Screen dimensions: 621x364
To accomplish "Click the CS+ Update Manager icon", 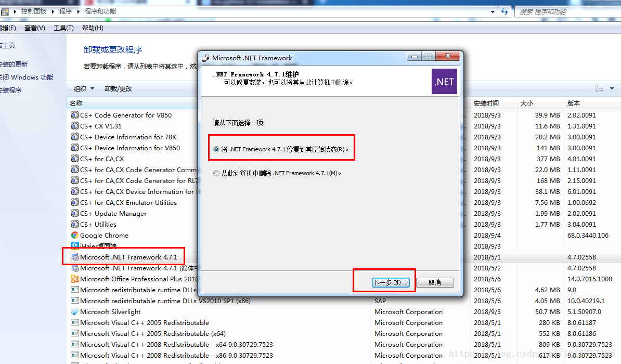I will click(74, 213).
